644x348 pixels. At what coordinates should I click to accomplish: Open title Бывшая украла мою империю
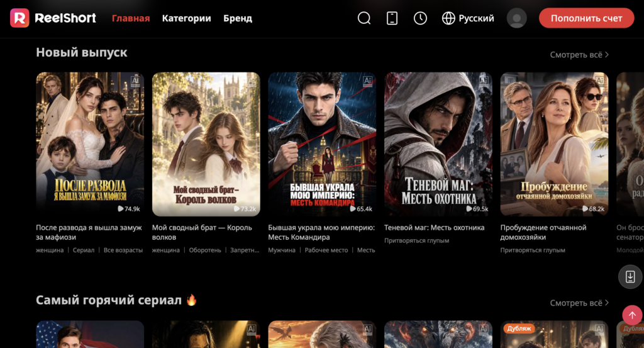click(x=321, y=232)
